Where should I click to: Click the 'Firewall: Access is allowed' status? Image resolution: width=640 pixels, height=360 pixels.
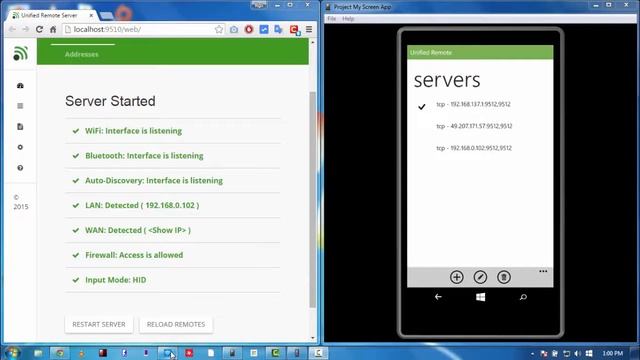pos(134,255)
